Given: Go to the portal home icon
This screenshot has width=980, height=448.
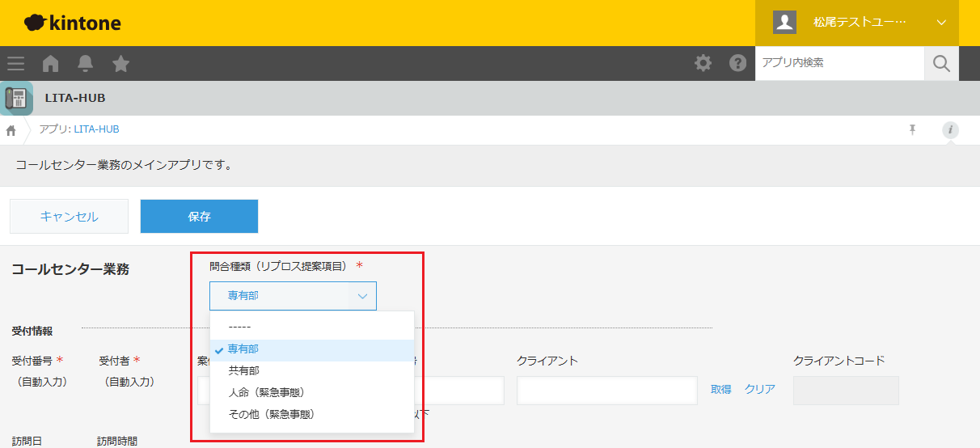Looking at the screenshot, I should click(51, 64).
